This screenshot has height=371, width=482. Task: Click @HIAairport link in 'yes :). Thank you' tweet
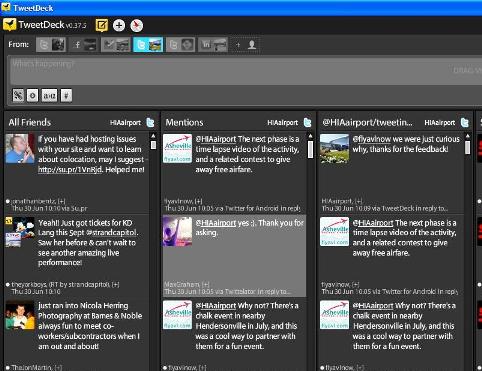click(216, 223)
